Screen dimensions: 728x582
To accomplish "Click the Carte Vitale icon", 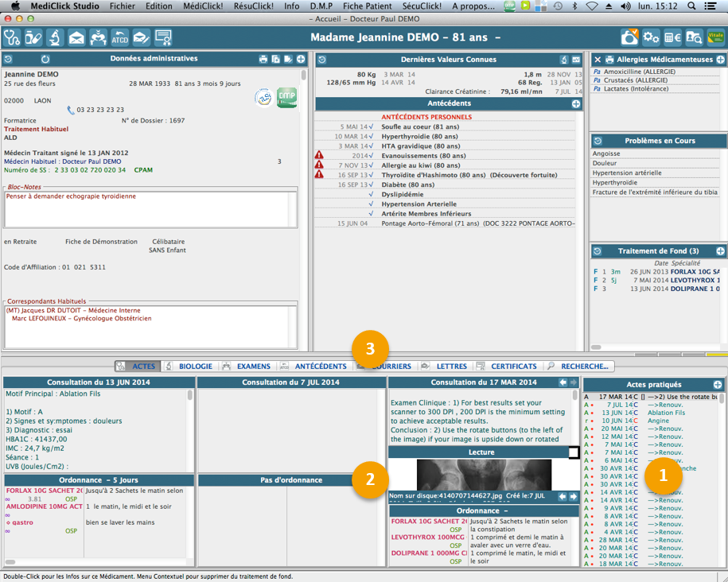I will pyautogui.click(x=715, y=37).
